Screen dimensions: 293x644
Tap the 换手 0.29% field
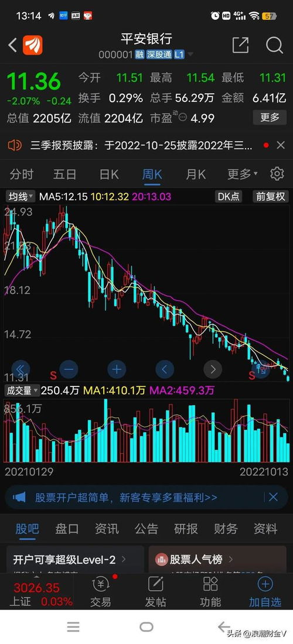click(111, 98)
